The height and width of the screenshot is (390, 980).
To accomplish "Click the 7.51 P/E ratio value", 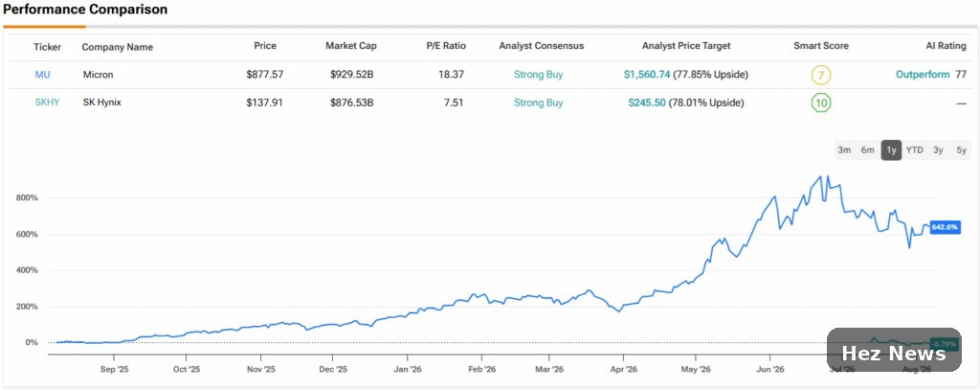I will click(454, 103).
